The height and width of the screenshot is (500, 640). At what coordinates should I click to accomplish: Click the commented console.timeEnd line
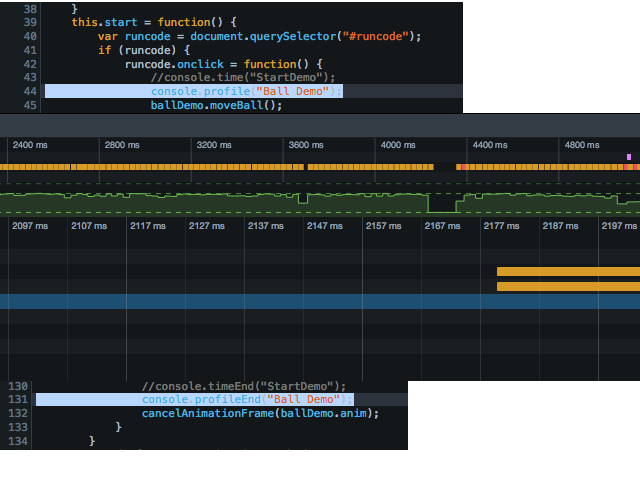click(x=243, y=386)
